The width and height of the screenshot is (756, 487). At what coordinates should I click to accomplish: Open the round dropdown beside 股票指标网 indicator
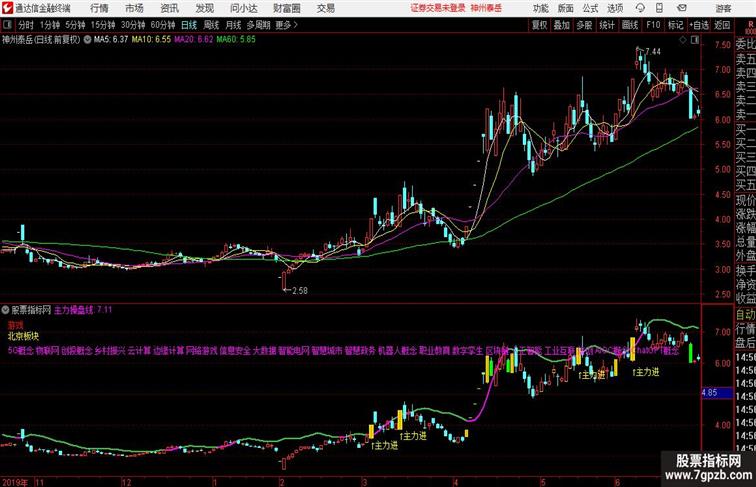(x=5, y=310)
